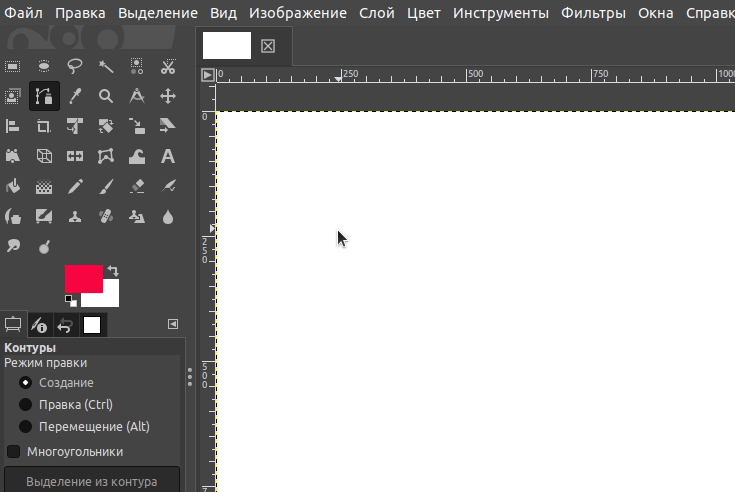Close the image tab with X button

tap(268, 46)
